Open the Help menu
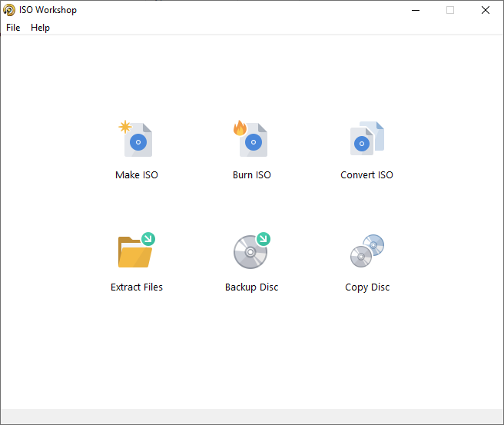The height and width of the screenshot is (425, 504). tap(40, 28)
